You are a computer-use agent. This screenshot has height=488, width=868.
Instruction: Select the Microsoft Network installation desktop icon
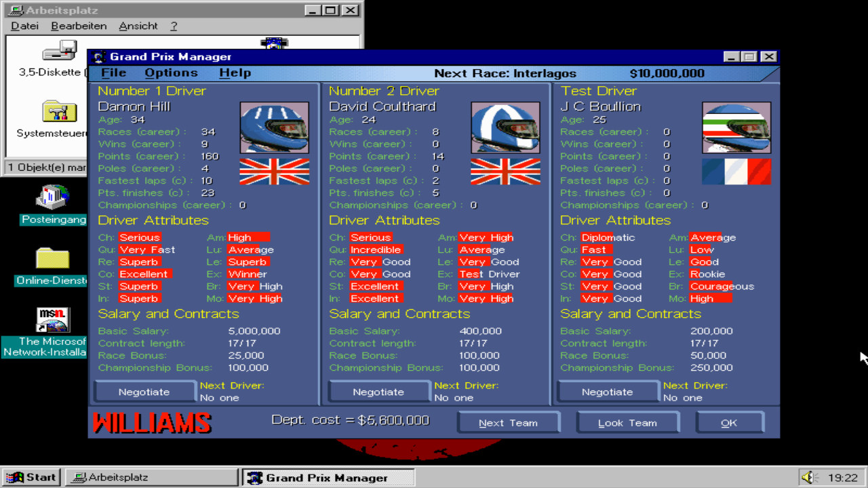pyautogui.click(x=53, y=320)
